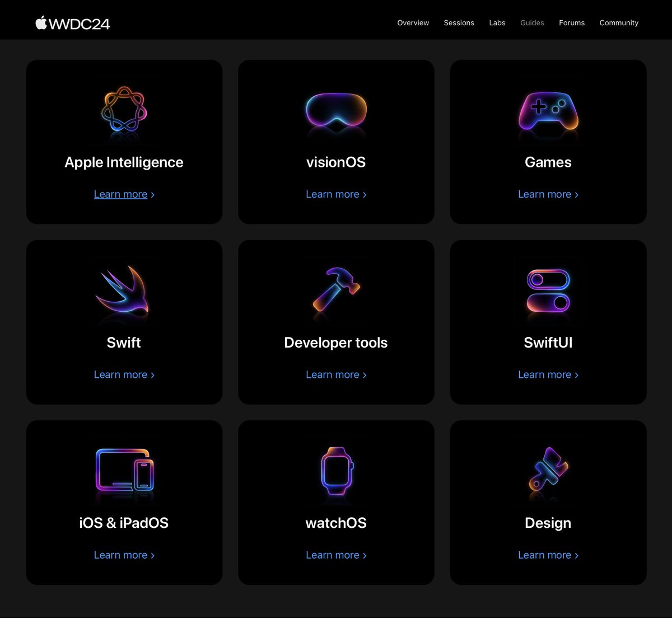Open the Overview nav item
This screenshot has height=618, width=672.
[413, 23]
